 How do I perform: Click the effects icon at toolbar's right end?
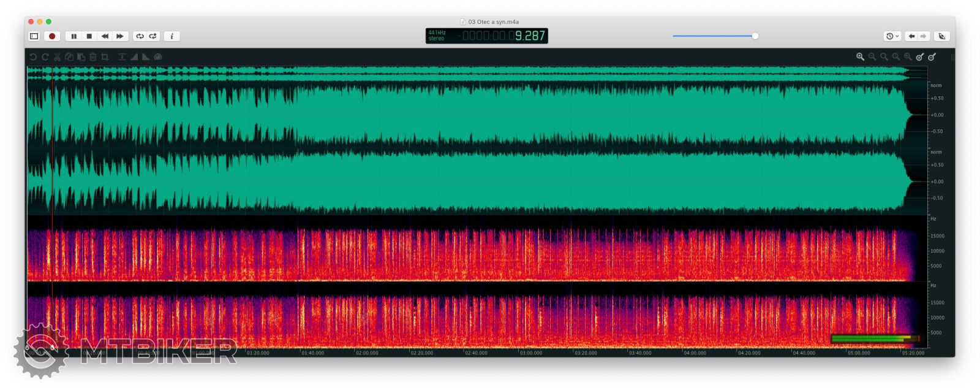coord(942,36)
